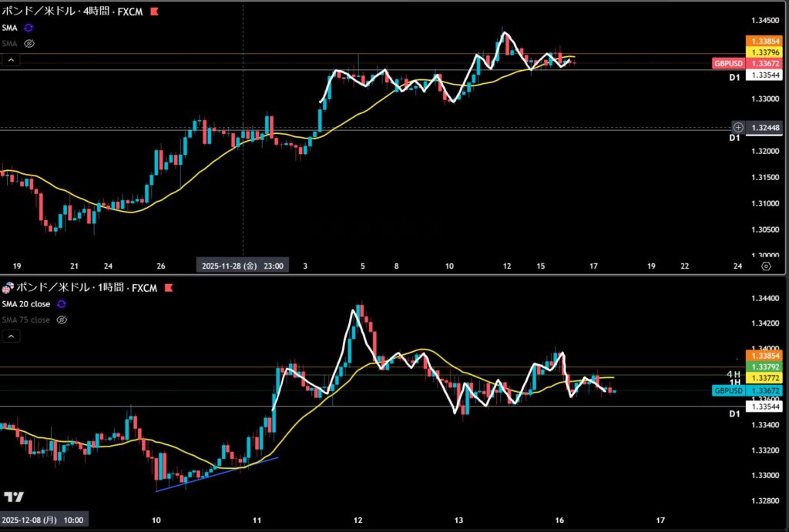
Task: Click the red flag icon on 4-hour chart
Action: coord(154,12)
